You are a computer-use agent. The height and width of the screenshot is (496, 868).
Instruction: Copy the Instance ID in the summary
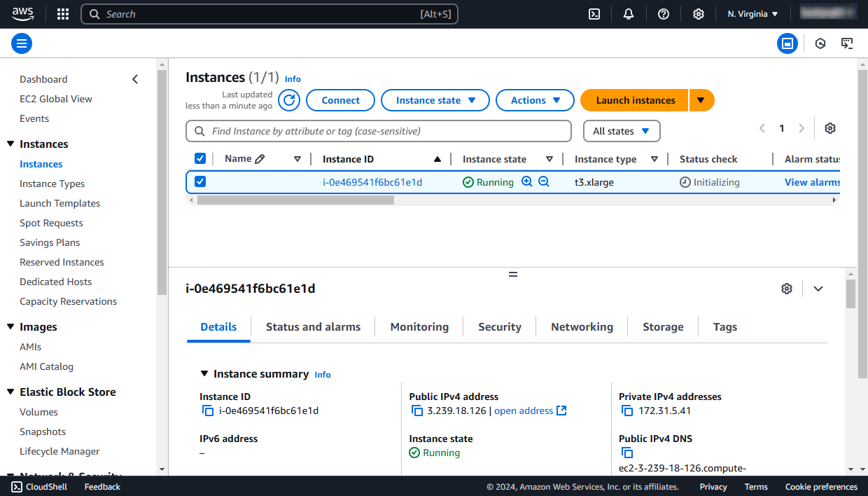coord(208,411)
